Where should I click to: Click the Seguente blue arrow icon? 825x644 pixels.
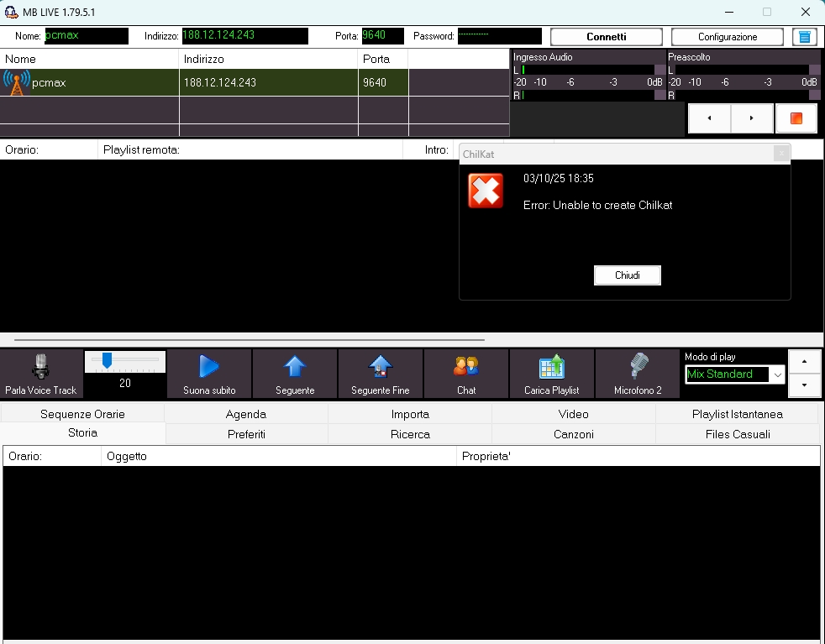295,367
